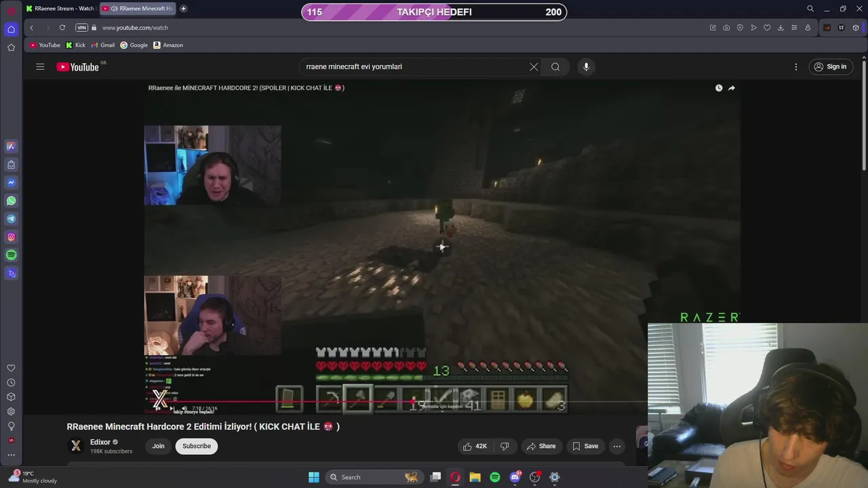868x488 pixels.
Task: Dislike the video
Action: coord(505,446)
